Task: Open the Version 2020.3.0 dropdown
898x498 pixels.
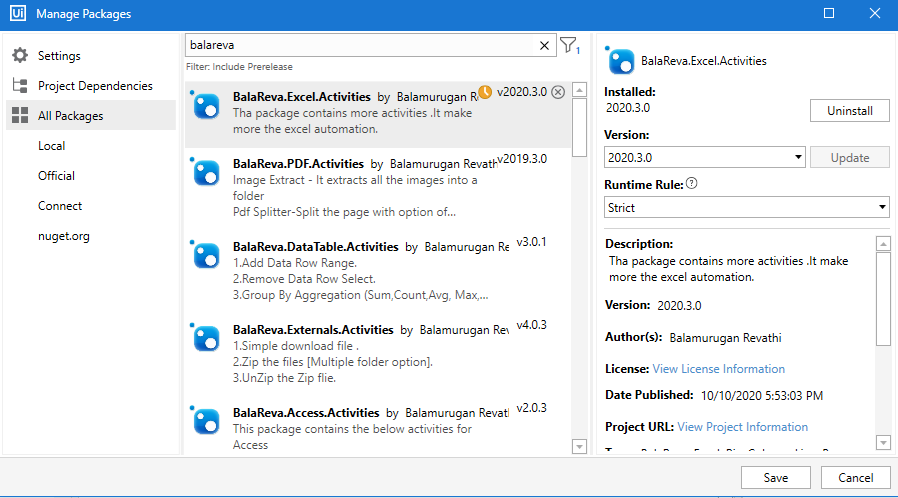Action: point(704,157)
